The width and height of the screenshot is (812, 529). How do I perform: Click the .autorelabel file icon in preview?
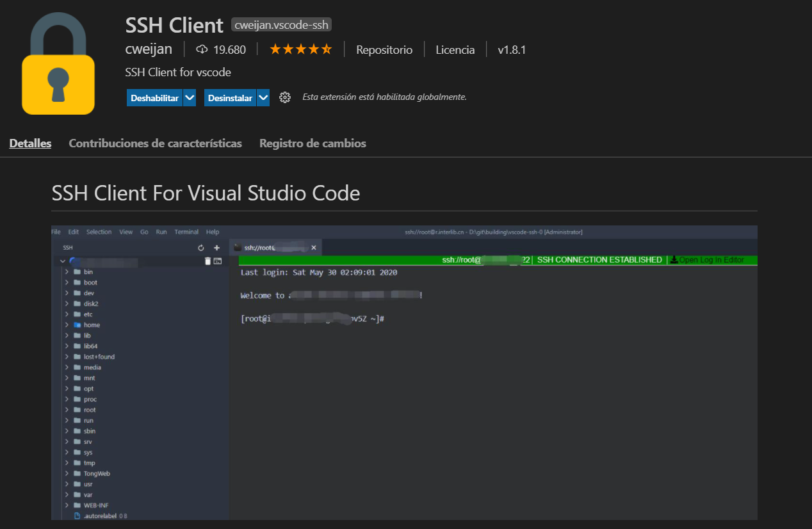(x=77, y=516)
